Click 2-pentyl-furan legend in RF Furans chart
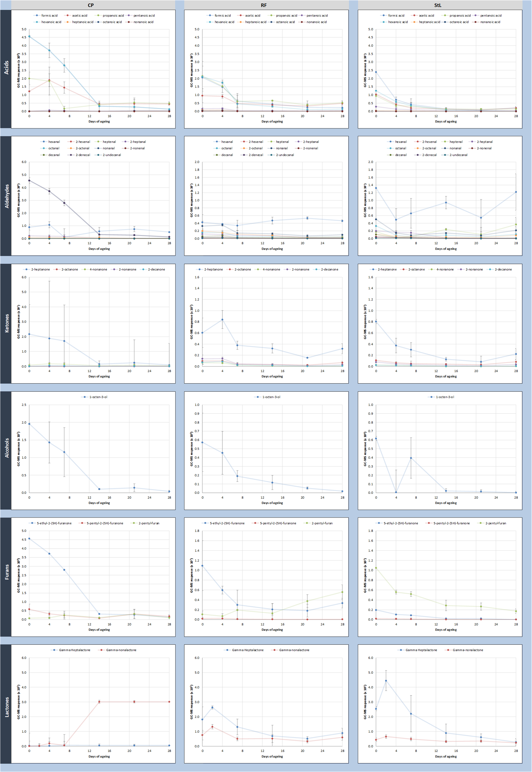The image size is (532, 772). (x=318, y=523)
